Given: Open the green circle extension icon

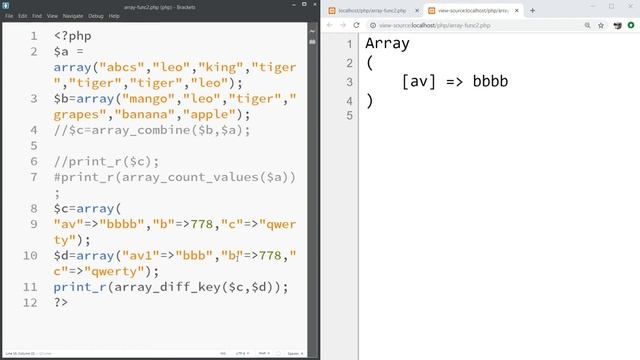Looking at the screenshot, I should (631, 25).
